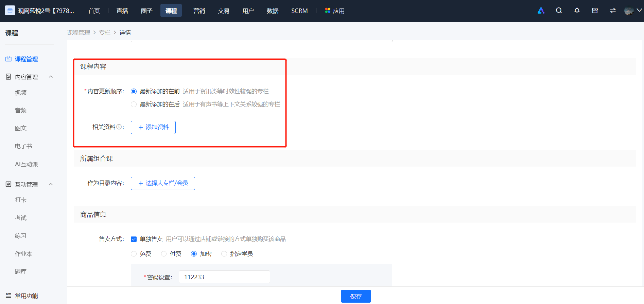The height and width of the screenshot is (304, 644).
Task: Click the colorful 应用 apps icon
Action: coord(328,11)
